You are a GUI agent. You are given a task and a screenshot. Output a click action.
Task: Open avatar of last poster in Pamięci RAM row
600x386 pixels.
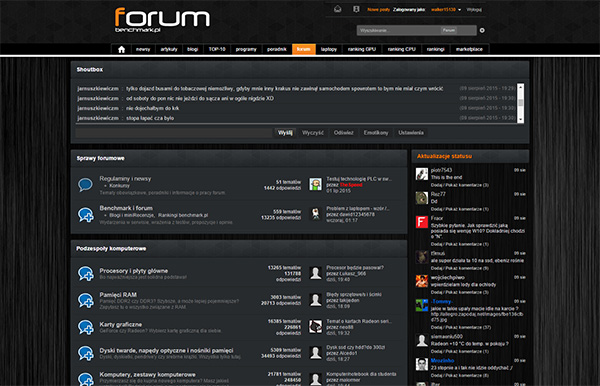click(x=315, y=300)
